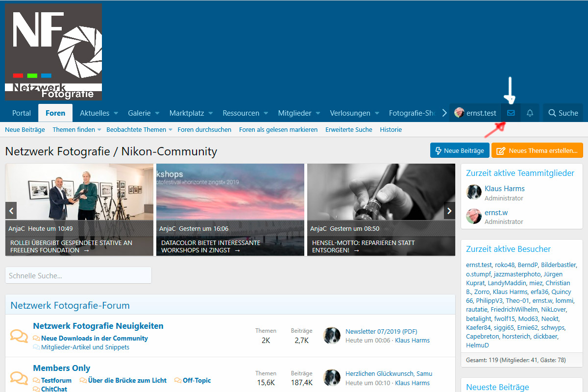The height and width of the screenshot is (392, 588).
Task: Click the Suche magnifier button
Action: click(x=563, y=113)
